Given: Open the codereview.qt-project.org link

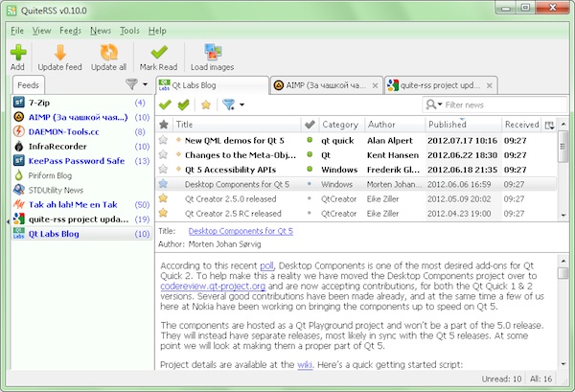Looking at the screenshot, I should click(213, 286).
